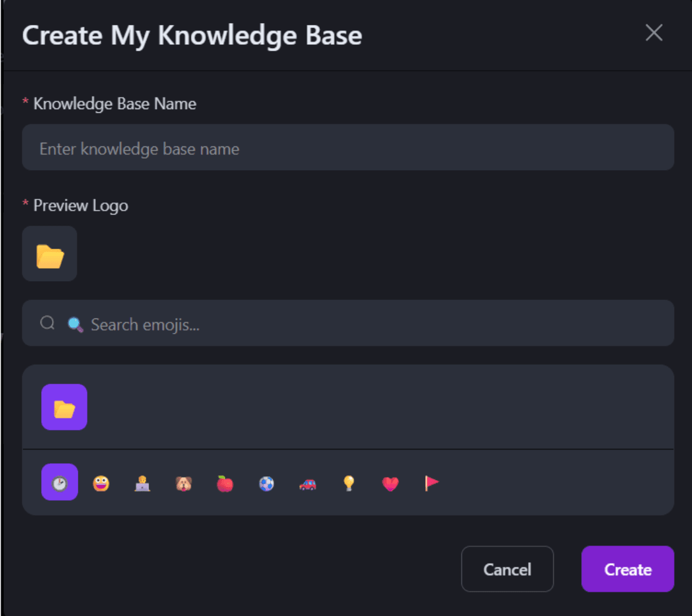Click the Knowledge Base Name label
Viewport: 692px width, 616px height.
[x=115, y=103]
